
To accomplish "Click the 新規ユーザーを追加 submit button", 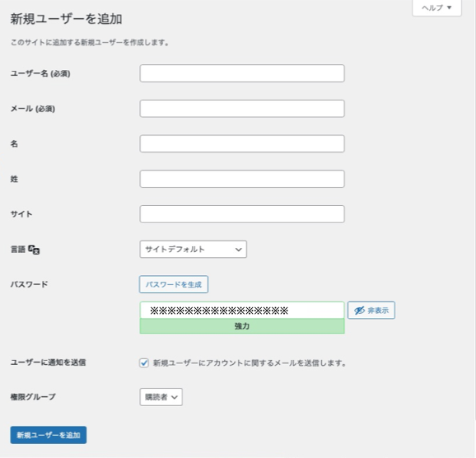I will [x=49, y=435].
